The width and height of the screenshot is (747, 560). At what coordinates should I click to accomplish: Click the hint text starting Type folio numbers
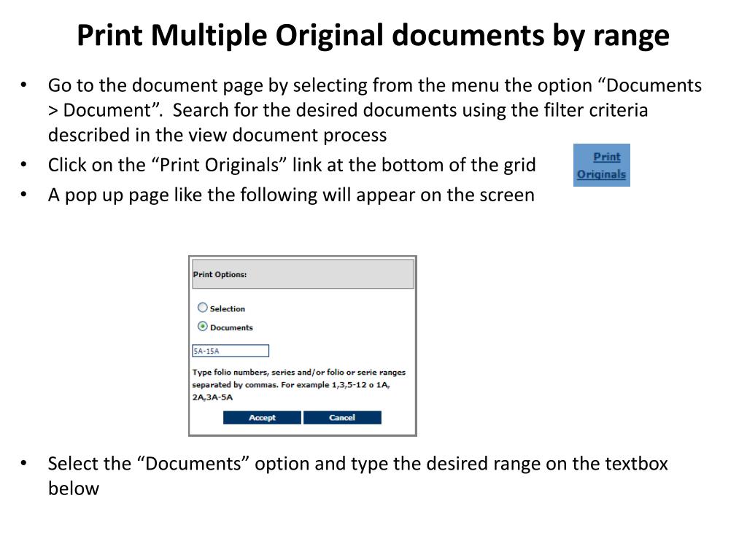click(298, 385)
